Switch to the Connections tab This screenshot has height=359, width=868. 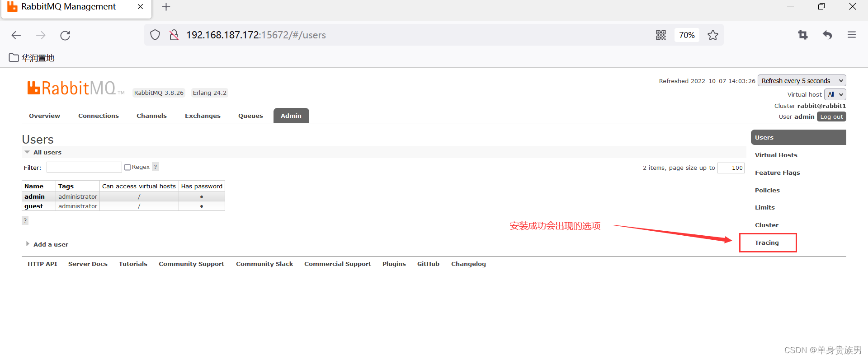pyautogui.click(x=99, y=116)
